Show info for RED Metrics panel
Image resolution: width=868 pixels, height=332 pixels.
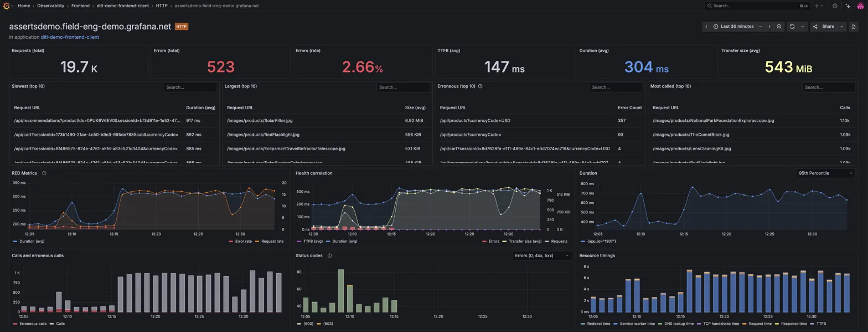[x=44, y=173]
